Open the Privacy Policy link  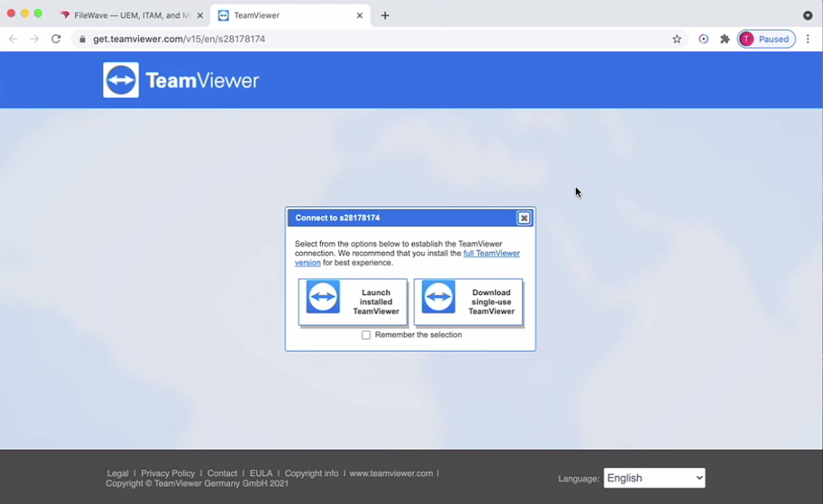pyautogui.click(x=168, y=473)
